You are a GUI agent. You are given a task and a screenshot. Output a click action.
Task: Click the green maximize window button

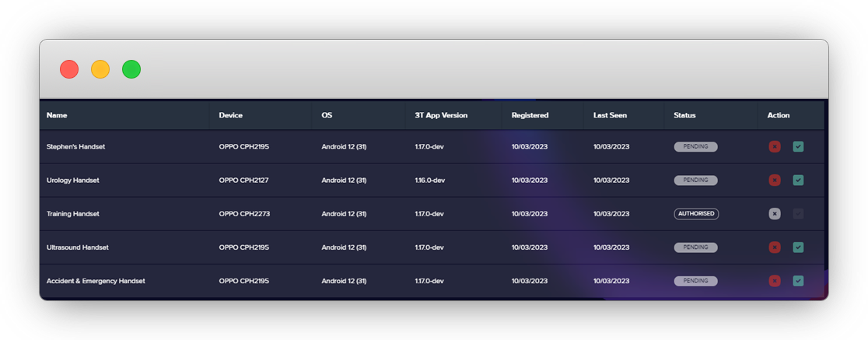131,69
